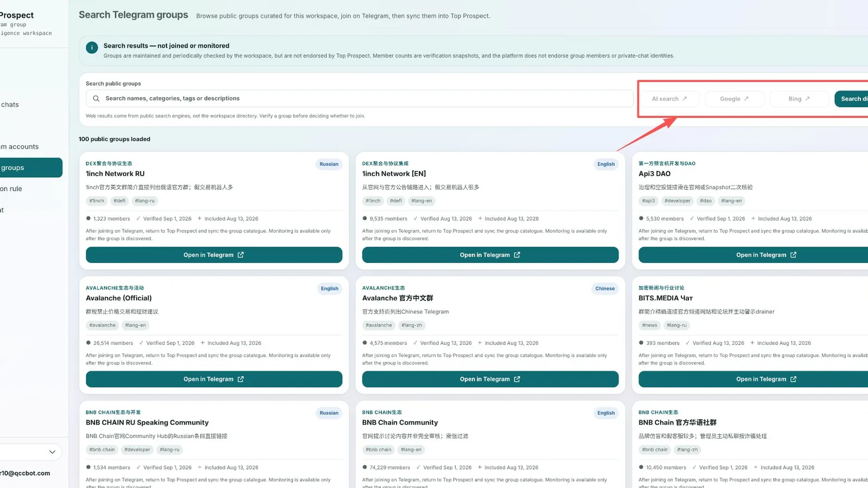Click #api3 tag on Api3 DAO card

point(649,201)
